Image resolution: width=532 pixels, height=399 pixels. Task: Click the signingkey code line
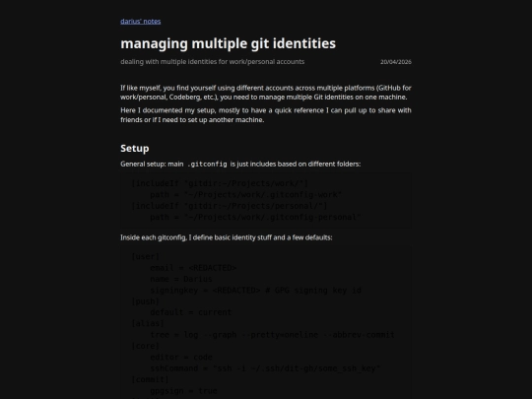[255, 291]
